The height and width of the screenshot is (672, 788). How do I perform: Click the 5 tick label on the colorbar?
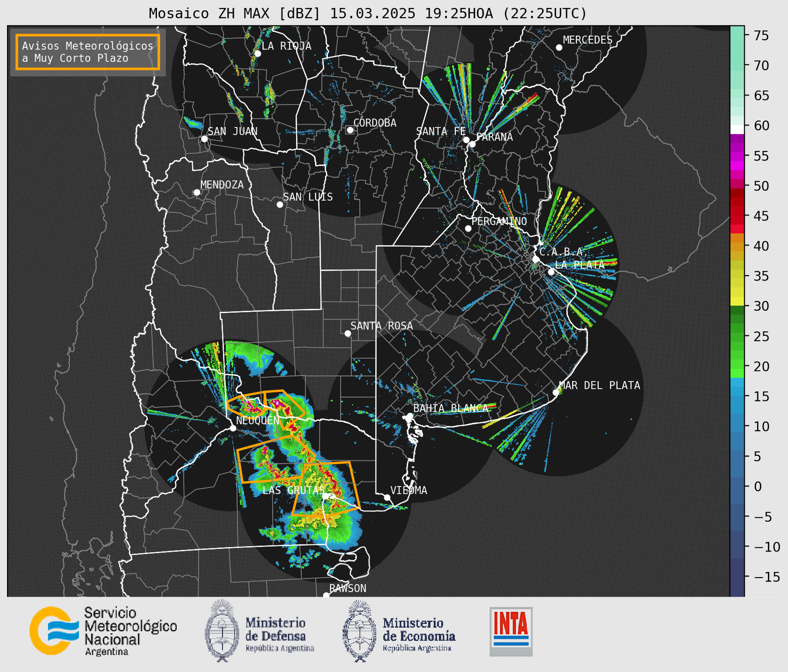(x=757, y=456)
